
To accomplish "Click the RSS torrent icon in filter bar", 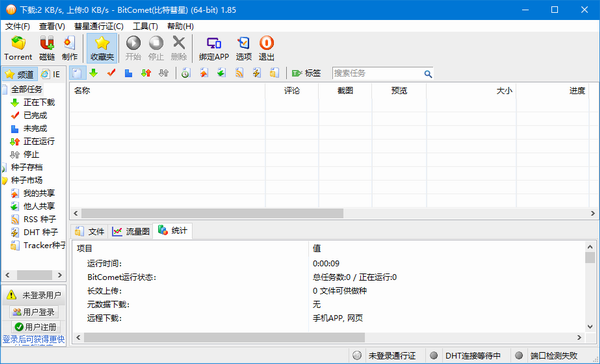I will (239, 73).
